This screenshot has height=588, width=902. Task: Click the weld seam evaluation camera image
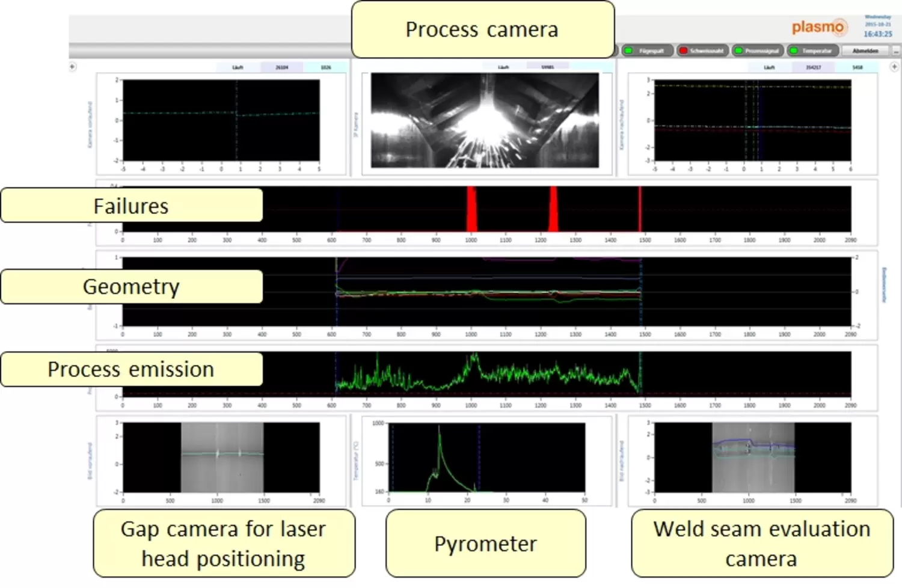[753, 457]
